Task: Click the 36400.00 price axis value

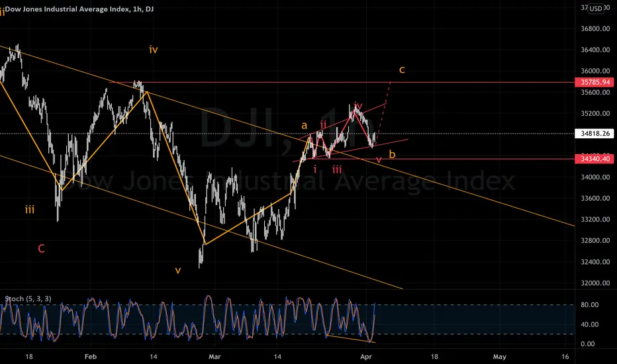Action: point(595,50)
